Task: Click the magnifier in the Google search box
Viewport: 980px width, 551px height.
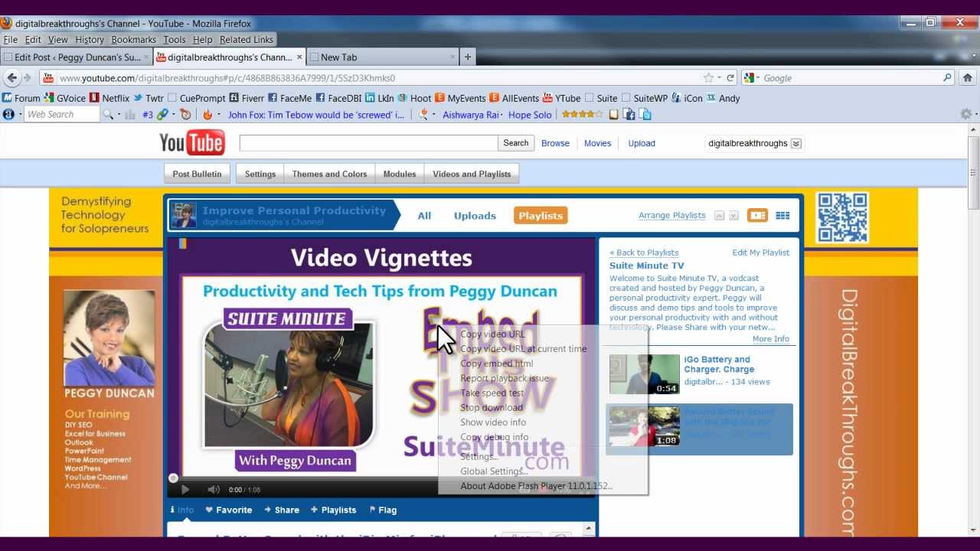Action: [x=947, y=77]
